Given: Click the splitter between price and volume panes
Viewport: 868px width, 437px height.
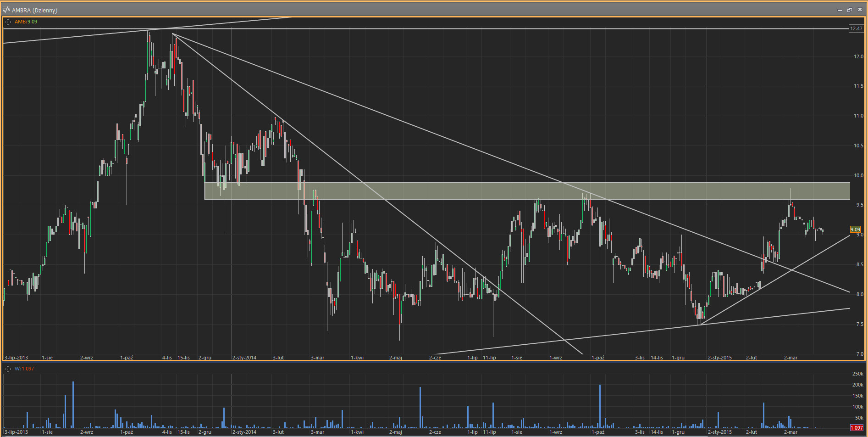Looking at the screenshot, I should tap(434, 362).
